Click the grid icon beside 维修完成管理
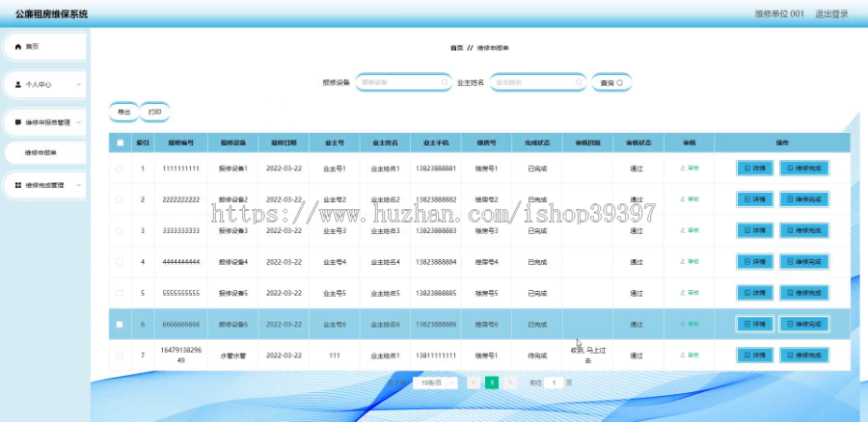The width and height of the screenshot is (868, 422). coord(17,185)
